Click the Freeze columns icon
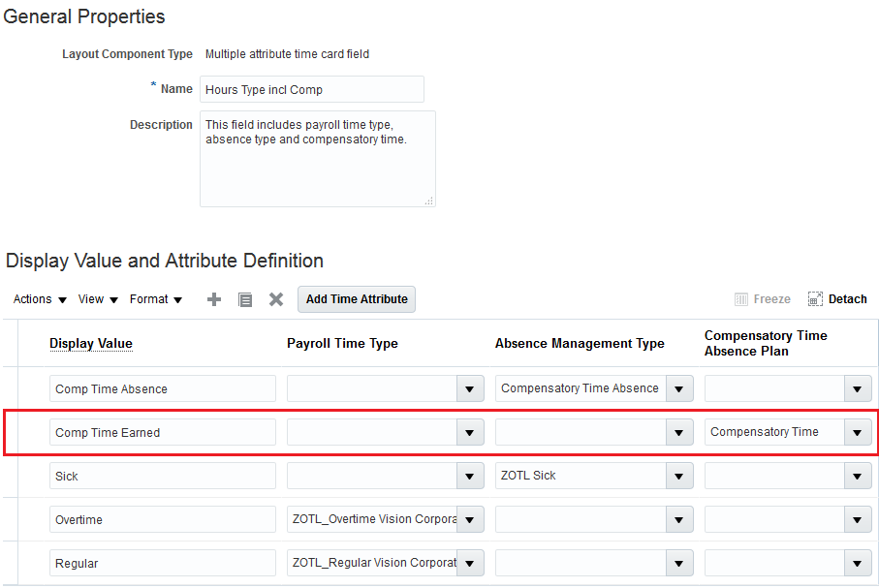The image size is (879, 588). click(x=741, y=299)
